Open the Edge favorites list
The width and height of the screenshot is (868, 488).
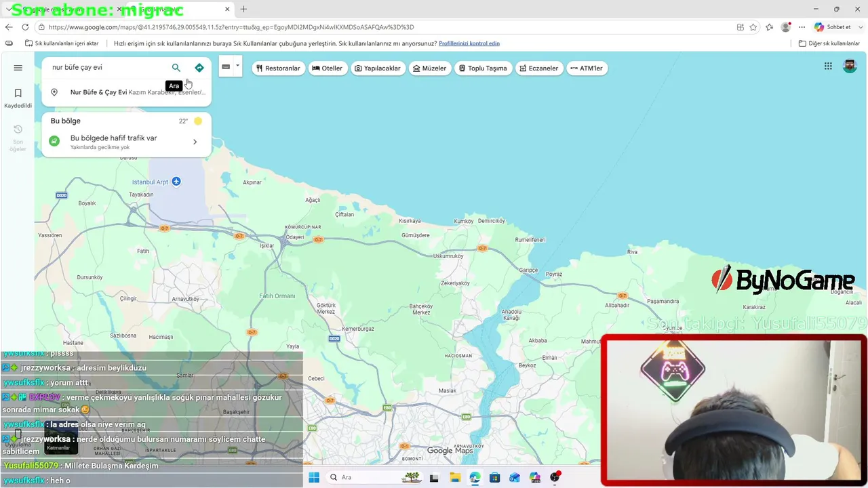[x=769, y=27]
